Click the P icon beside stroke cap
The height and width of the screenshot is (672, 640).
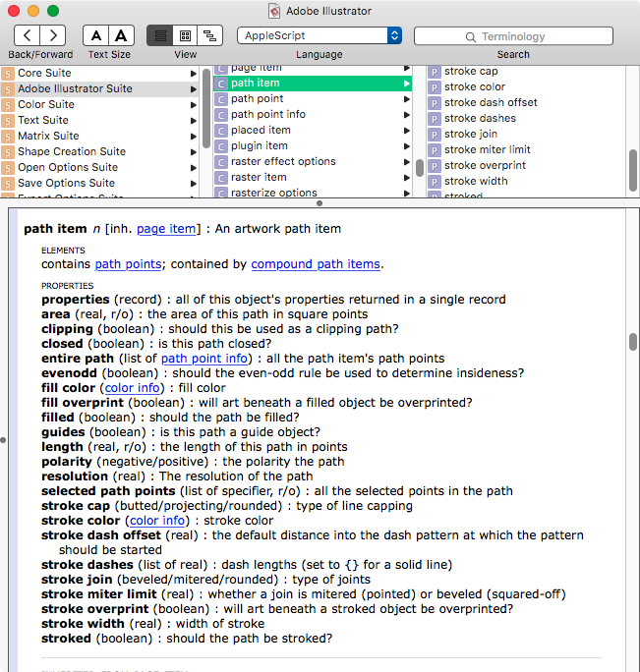pos(435,72)
